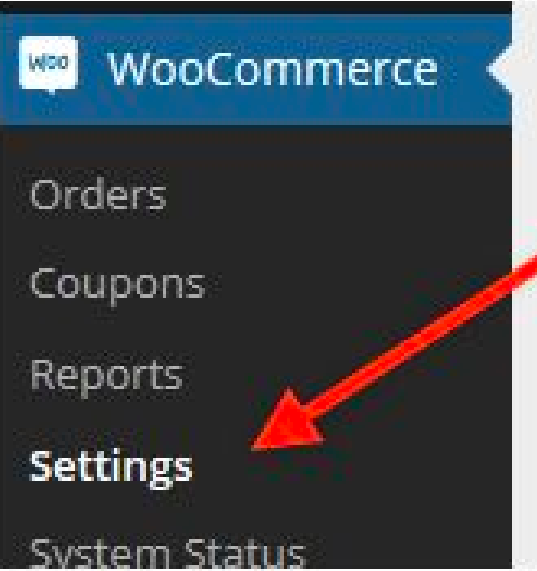Click the white active-menu pointer triangle
537x571 pixels.
[500, 69]
